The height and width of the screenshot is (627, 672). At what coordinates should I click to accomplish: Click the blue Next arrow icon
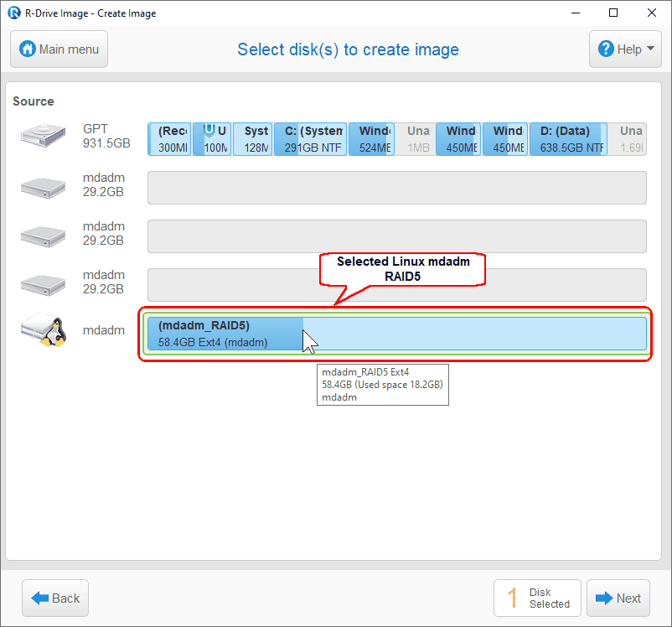604,598
